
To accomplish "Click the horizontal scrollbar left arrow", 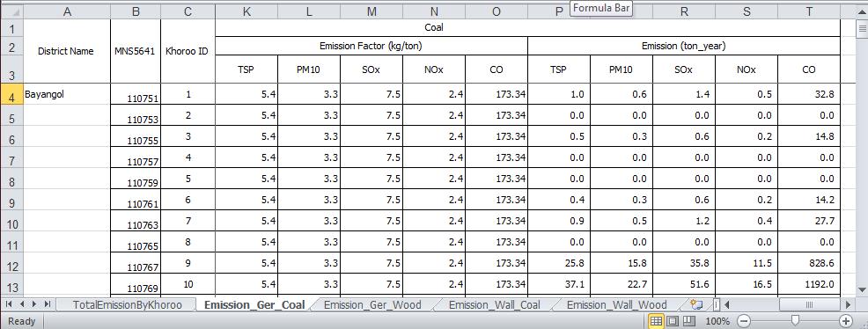I will 728,304.
